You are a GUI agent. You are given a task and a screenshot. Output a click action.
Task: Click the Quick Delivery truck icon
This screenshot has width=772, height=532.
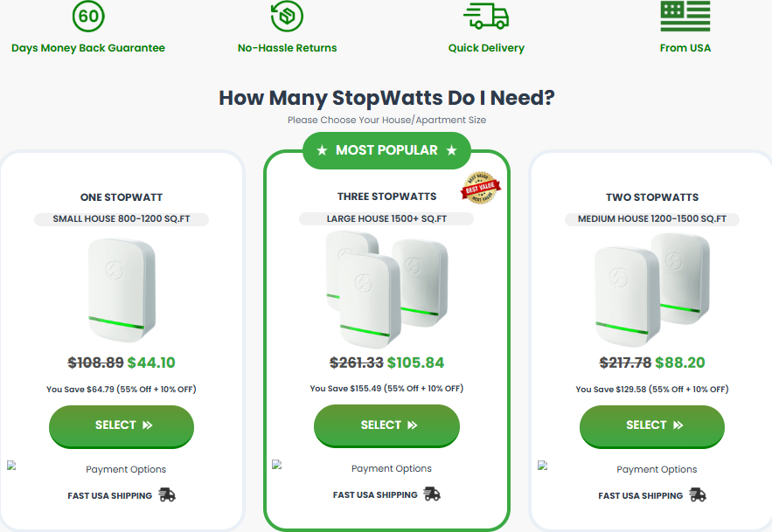click(x=486, y=16)
